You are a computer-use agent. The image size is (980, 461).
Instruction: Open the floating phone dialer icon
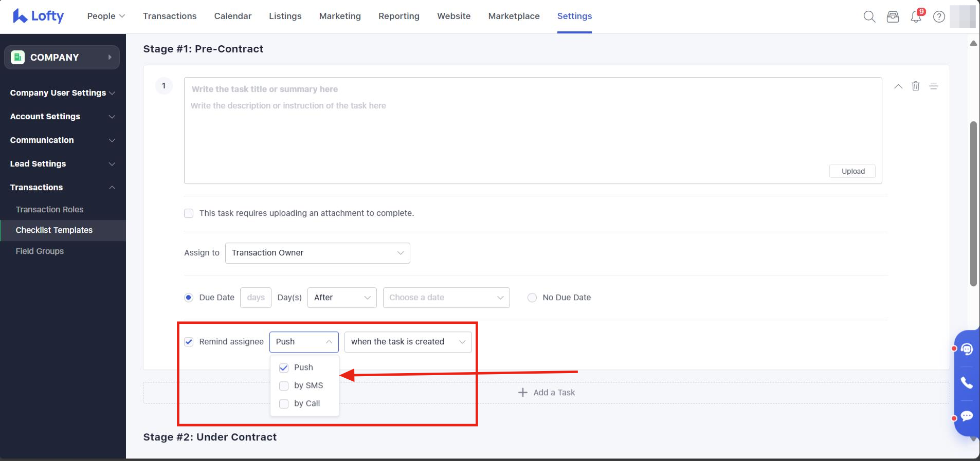(967, 383)
